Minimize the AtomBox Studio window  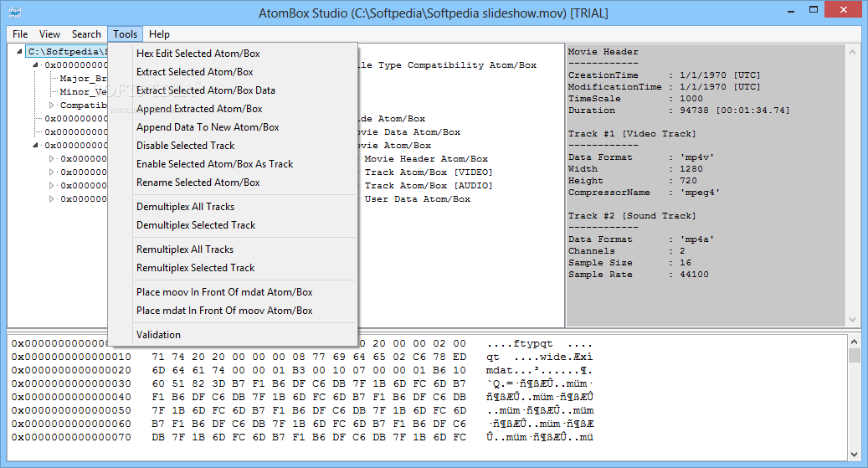[792, 10]
